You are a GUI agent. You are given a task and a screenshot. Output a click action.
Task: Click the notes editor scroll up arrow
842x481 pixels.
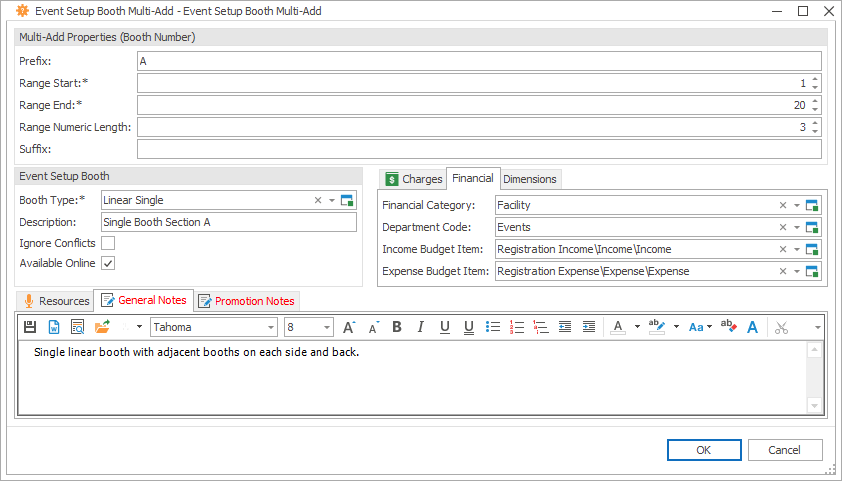814,351
